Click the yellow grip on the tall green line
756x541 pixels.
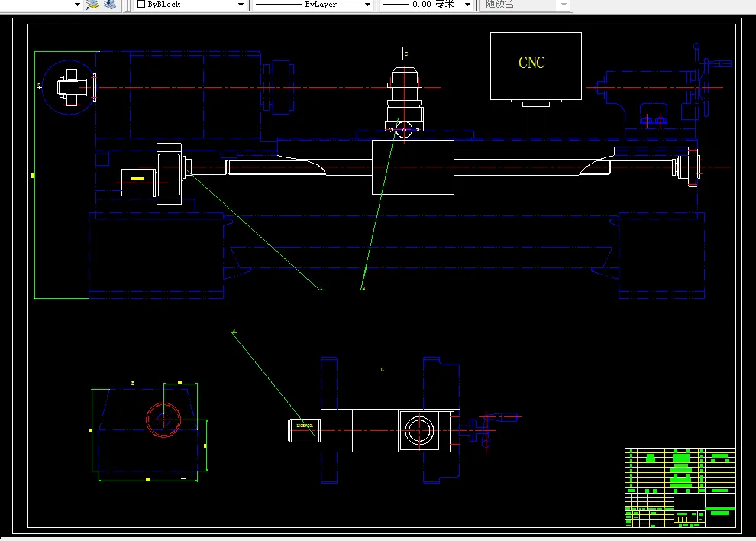[33, 175]
